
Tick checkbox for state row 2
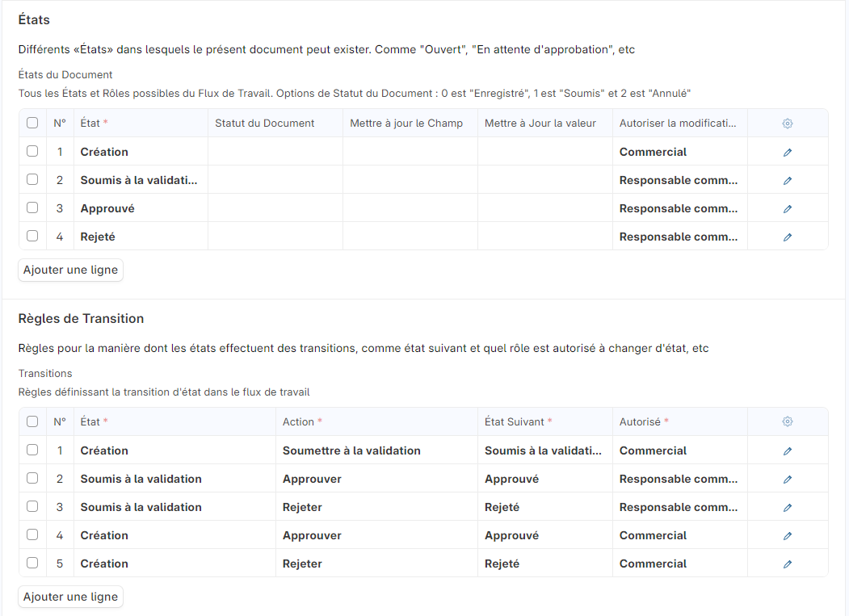32,180
